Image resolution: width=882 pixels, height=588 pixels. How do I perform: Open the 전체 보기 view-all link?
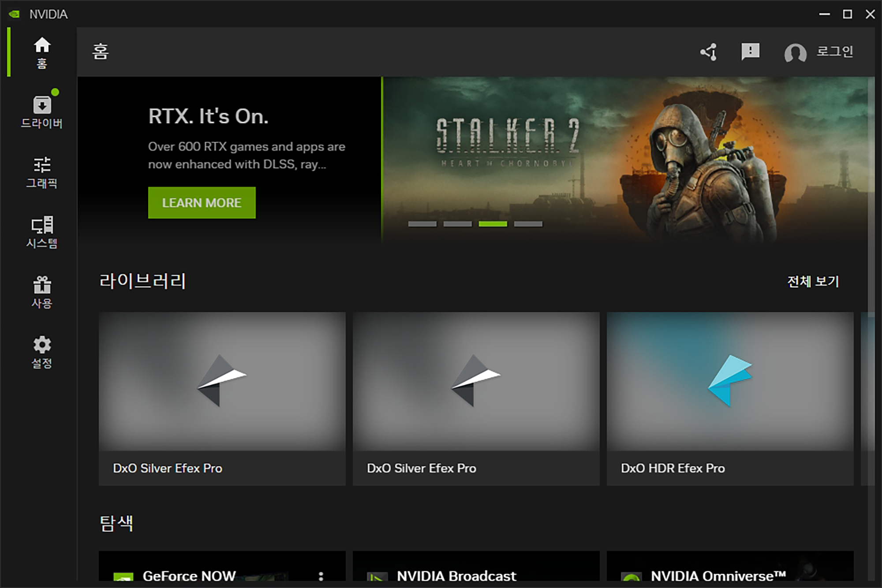point(813,281)
